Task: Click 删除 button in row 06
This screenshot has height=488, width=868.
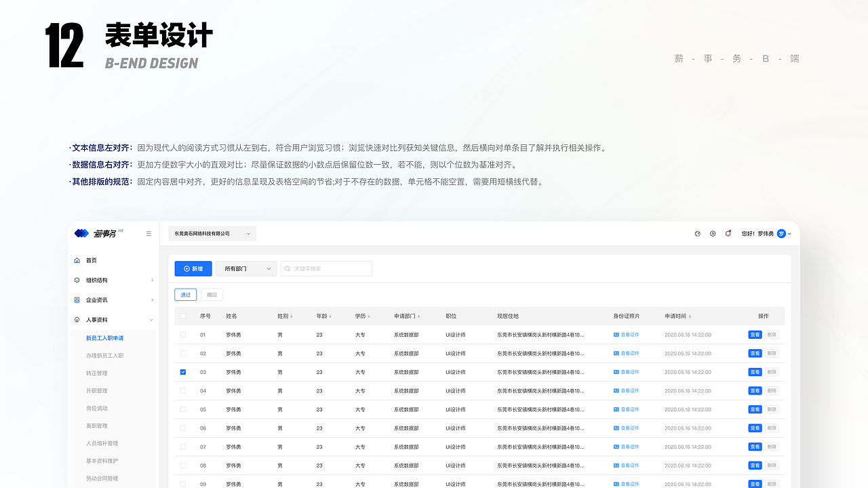Action: 772,428
